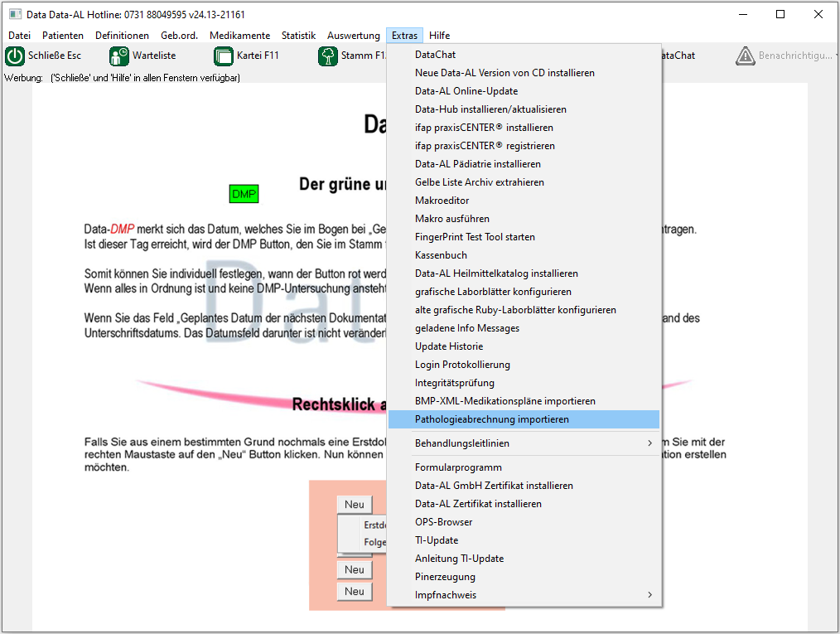
Task: Click the Hilfe menu
Action: [439, 36]
